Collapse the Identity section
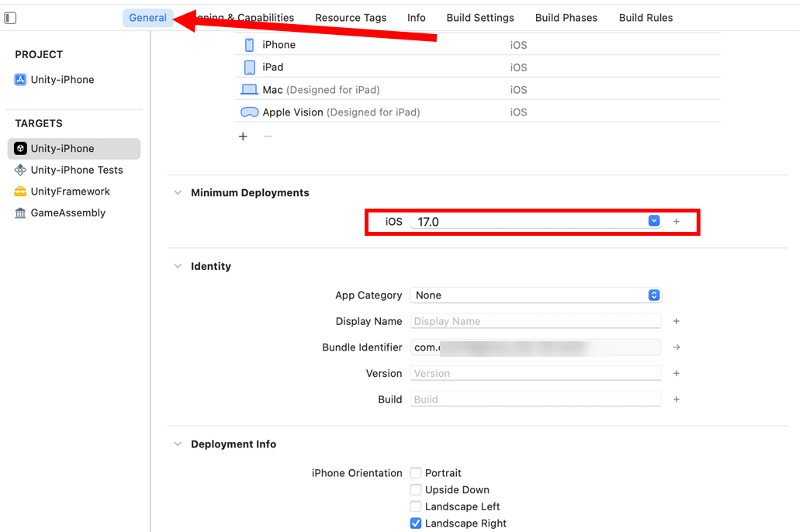This screenshot has width=799, height=532. pos(178,266)
